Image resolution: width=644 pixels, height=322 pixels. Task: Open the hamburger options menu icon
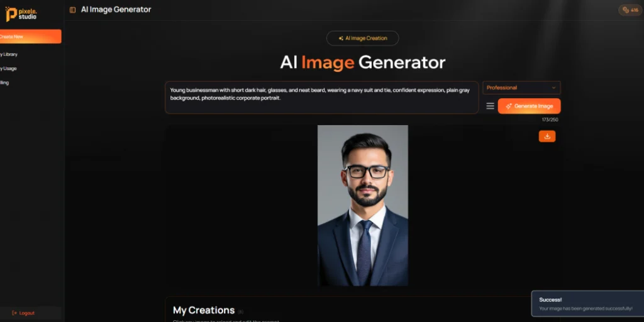(490, 106)
